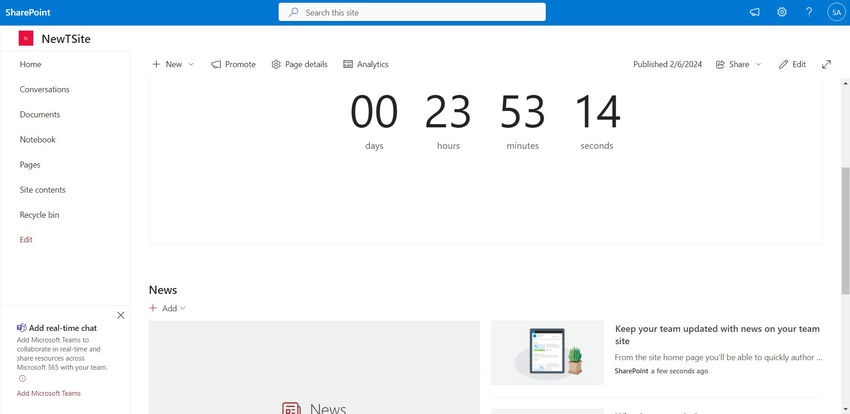Viewport: 850px width, 414px height.
Task: Open the tablet and plant news thumbnail
Action: click(547, 353)
